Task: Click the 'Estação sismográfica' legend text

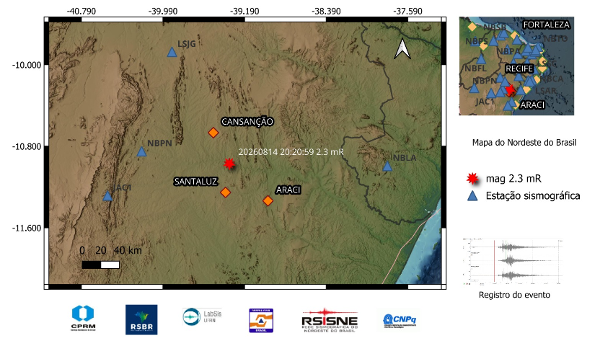Action: coord(533,196)
